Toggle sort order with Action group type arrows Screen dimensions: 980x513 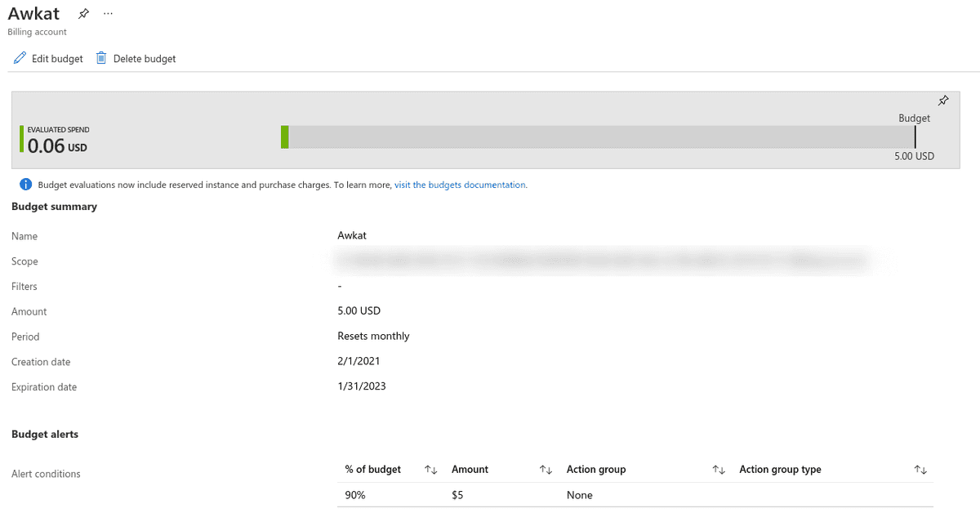click(x=920, y=470)
